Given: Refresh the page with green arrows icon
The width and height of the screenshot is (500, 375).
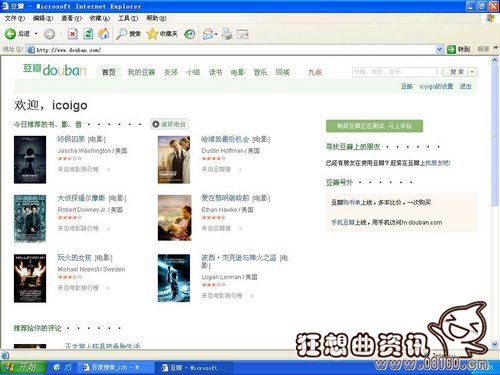Looking at the screenshot, I should tap(88, 34).
